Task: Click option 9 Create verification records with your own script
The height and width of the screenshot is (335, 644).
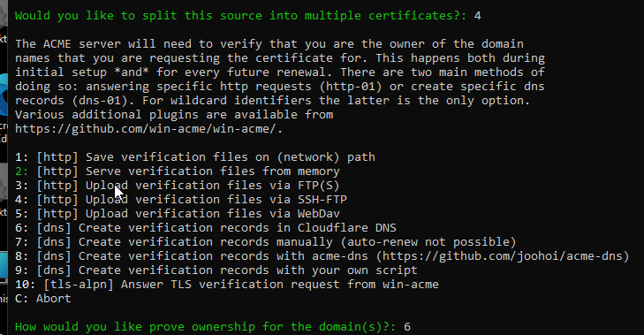Action: coord(216,270)
